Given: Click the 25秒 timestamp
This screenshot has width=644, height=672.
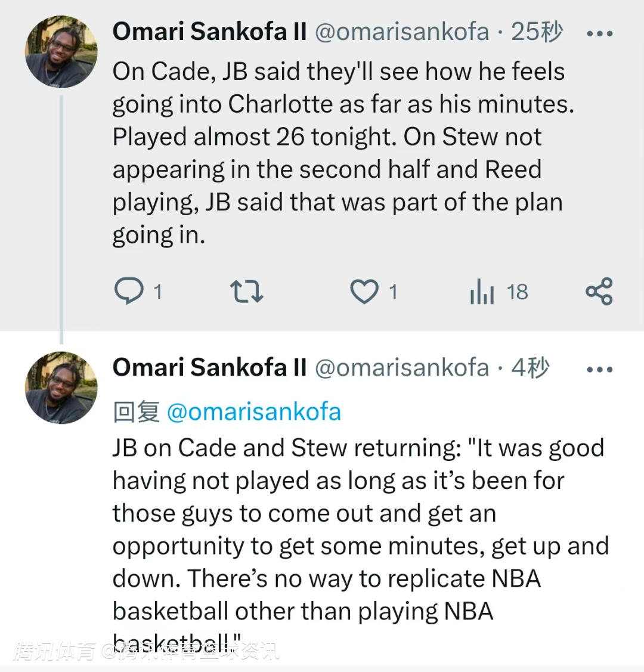Looking at the screenshot, I should coord(537,32).
